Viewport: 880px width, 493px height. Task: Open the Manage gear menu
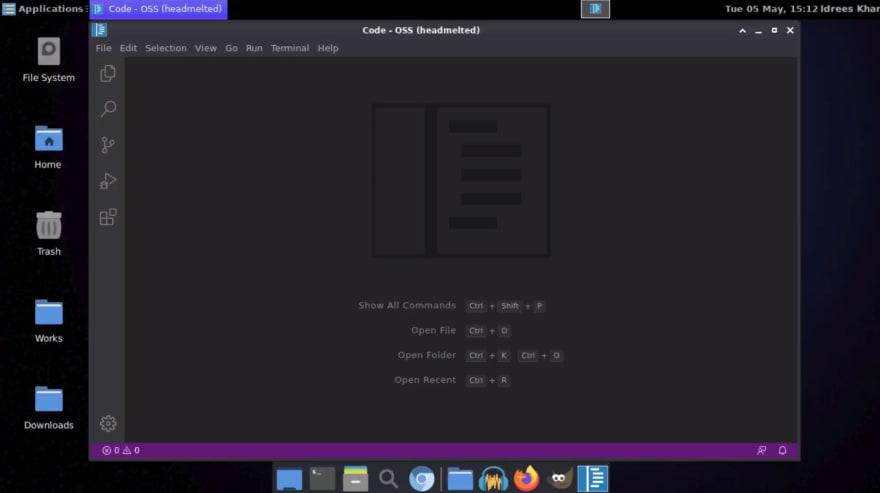point(108,423)
